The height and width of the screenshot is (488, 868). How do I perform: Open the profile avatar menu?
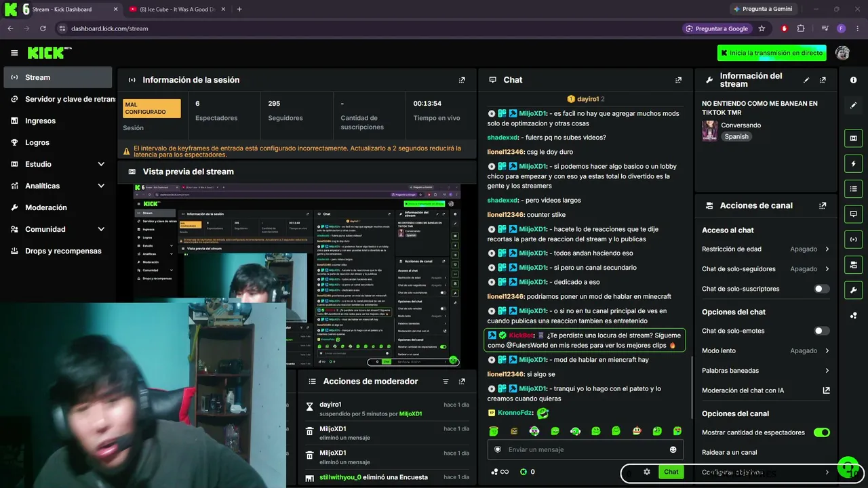(x=842, y=53)
